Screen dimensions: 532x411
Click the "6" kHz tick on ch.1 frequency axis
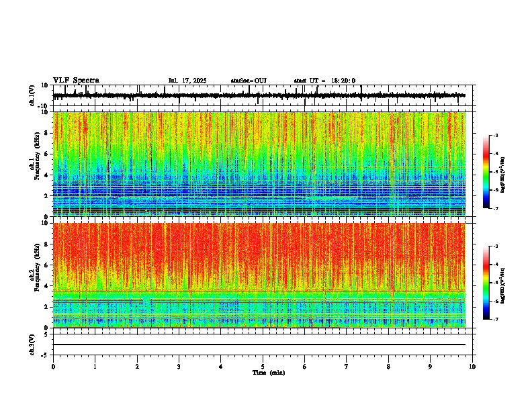[x=46, y=154]
